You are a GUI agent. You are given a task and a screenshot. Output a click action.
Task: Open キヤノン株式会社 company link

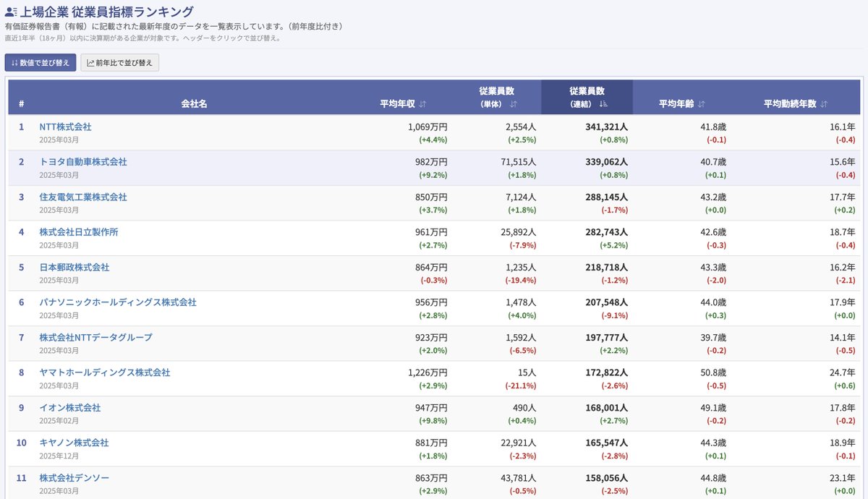(75, 443)
